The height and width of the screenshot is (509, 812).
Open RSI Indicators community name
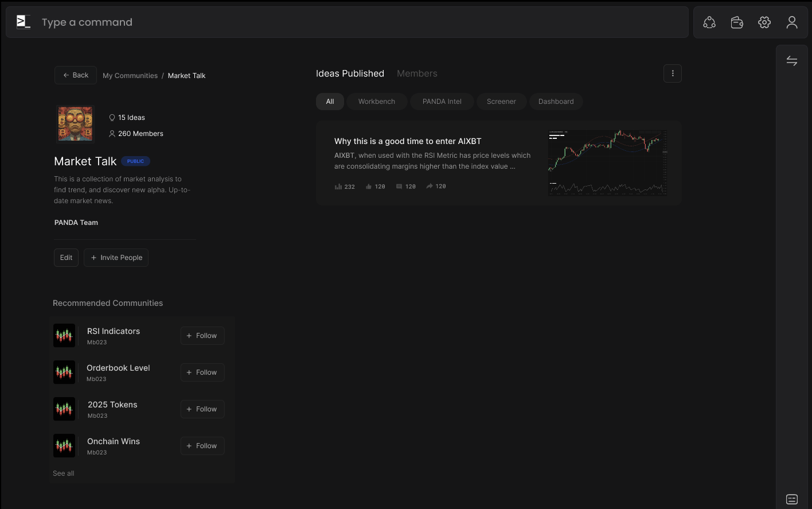coord(114,331)
